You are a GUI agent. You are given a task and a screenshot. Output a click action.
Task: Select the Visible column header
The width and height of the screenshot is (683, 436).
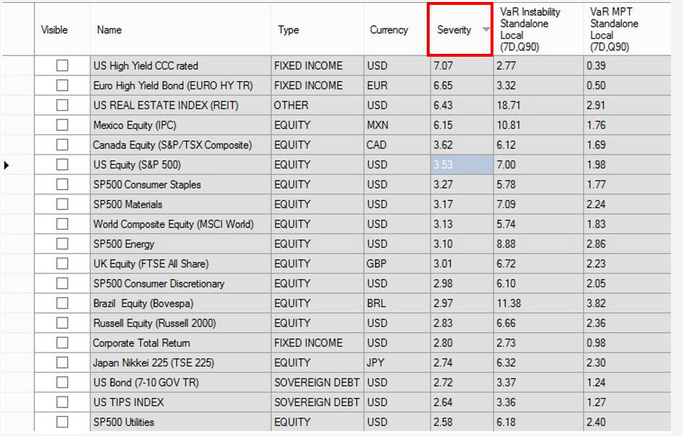61,30
